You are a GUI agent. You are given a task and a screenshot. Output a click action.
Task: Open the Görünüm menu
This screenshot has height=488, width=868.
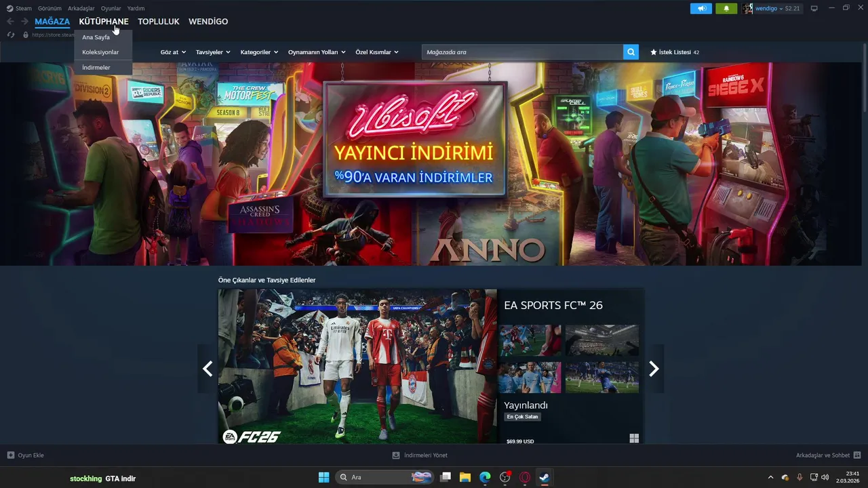[50, 8]
